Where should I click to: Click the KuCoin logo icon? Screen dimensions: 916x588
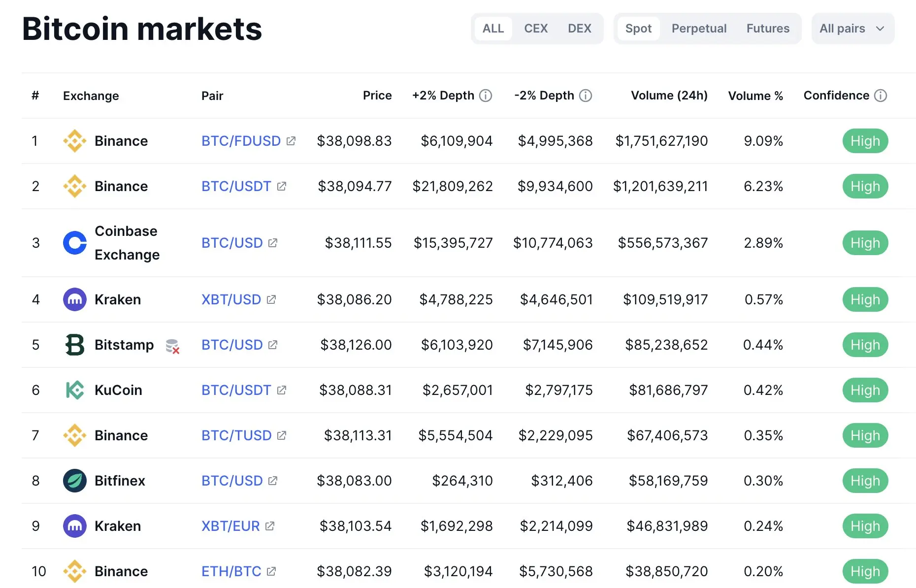click(75, 390)
